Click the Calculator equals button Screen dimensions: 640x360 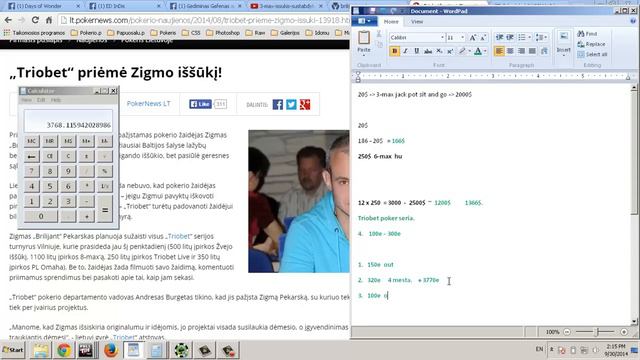point(105,209)
